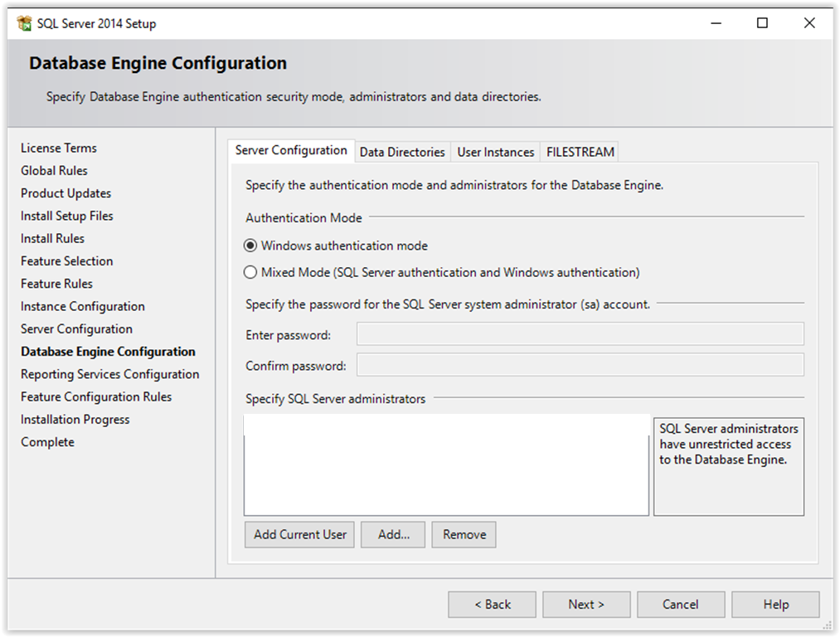Select Windows authentication mode radio button
The width and height of the screenshot is (840, 637).
(x=250, y=246)
